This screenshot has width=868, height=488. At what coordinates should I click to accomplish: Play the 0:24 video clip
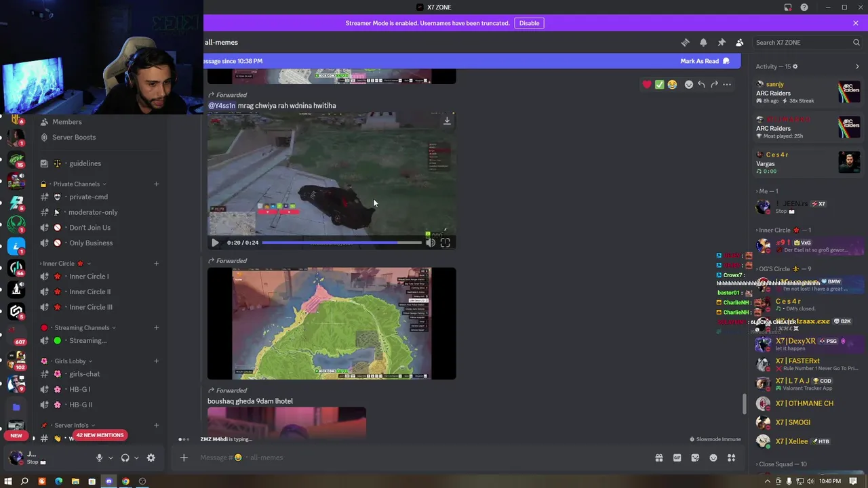(x=215, y=243)
